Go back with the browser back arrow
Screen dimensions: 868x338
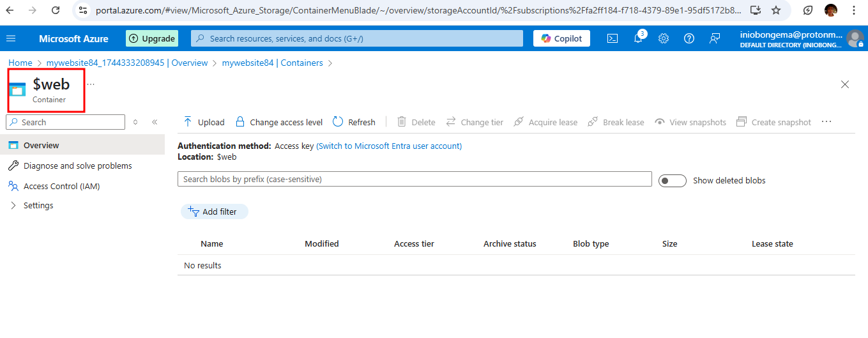[10, 10]
